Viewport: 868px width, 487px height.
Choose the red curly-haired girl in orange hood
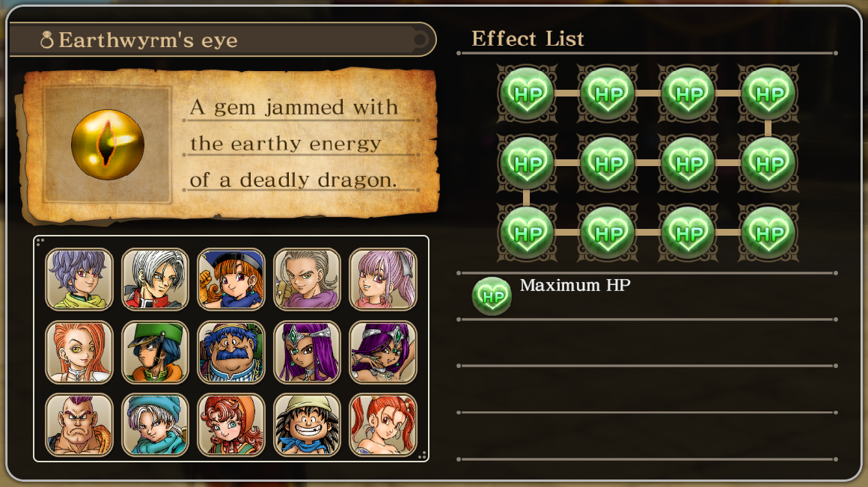click(230, 424)
